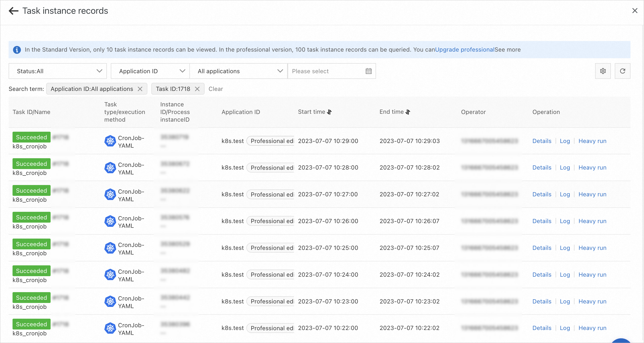The width and height of the screenshot is (644, 343).
Task: Click Heavy run for the 10:27:00 instance
Action: tap(592, 194)
